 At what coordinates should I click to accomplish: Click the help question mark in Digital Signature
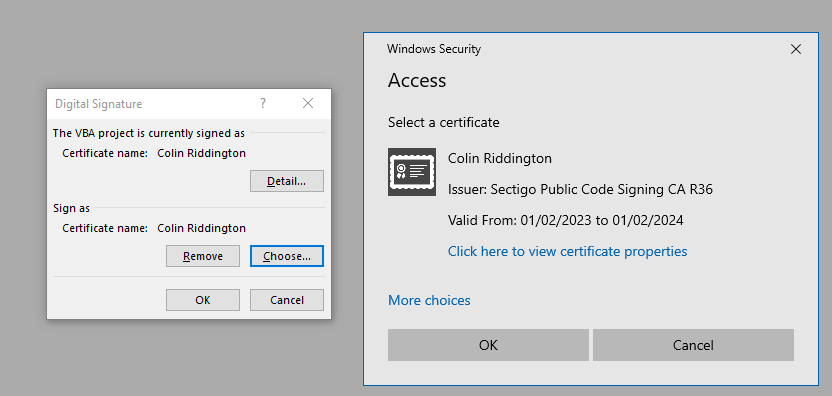click(x=263, y=104)
